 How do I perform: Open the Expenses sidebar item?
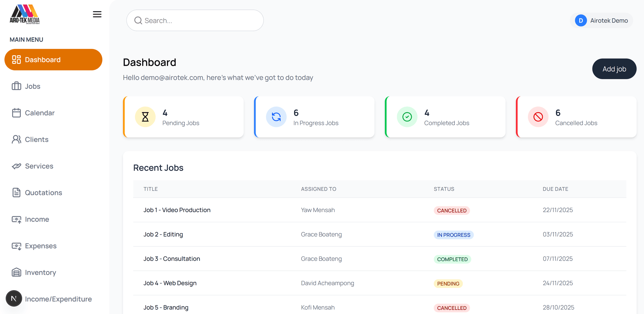click(x=41, y=246)
